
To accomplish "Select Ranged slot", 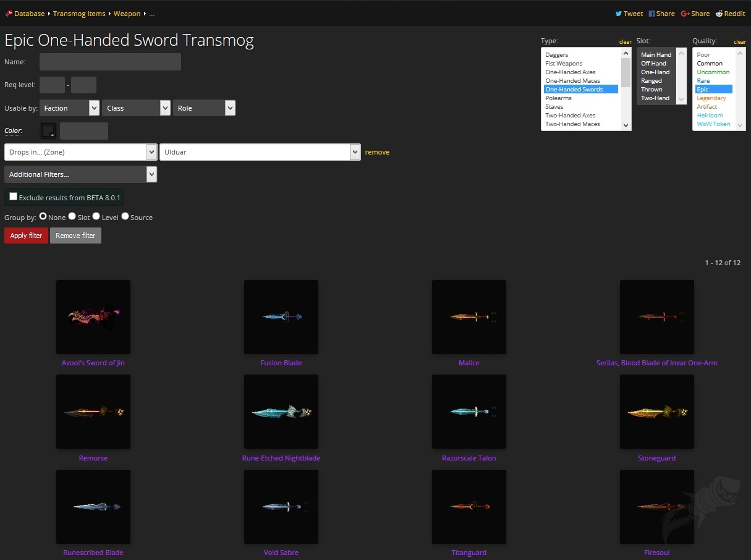I will coord(651,81).
